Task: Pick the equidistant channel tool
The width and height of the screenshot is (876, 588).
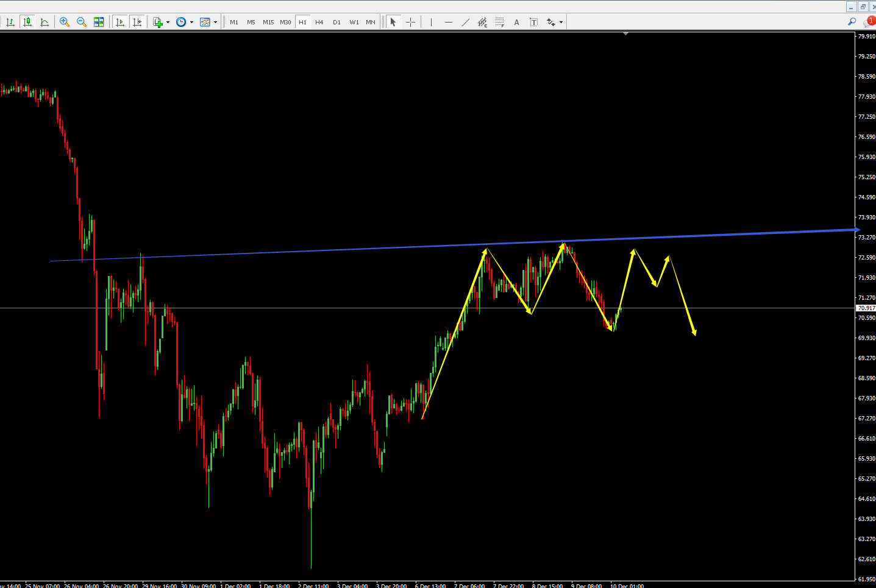Action: click(483, 22)
